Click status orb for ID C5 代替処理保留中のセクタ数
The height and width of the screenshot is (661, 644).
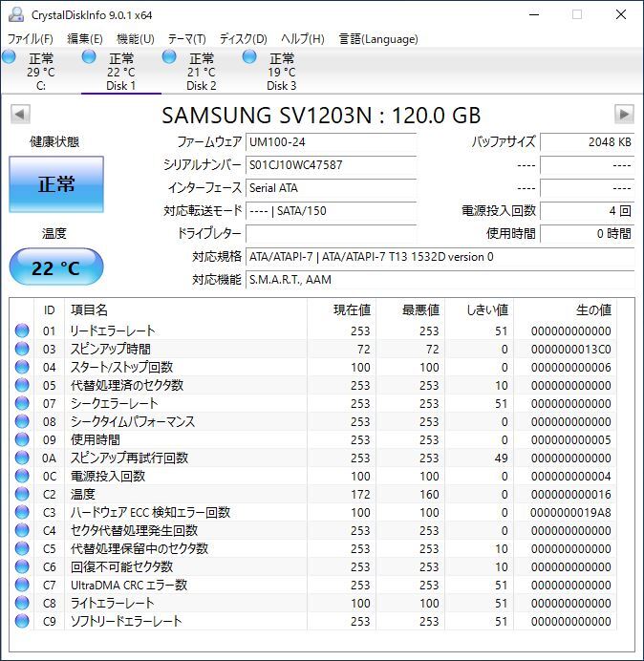[22, 548]
